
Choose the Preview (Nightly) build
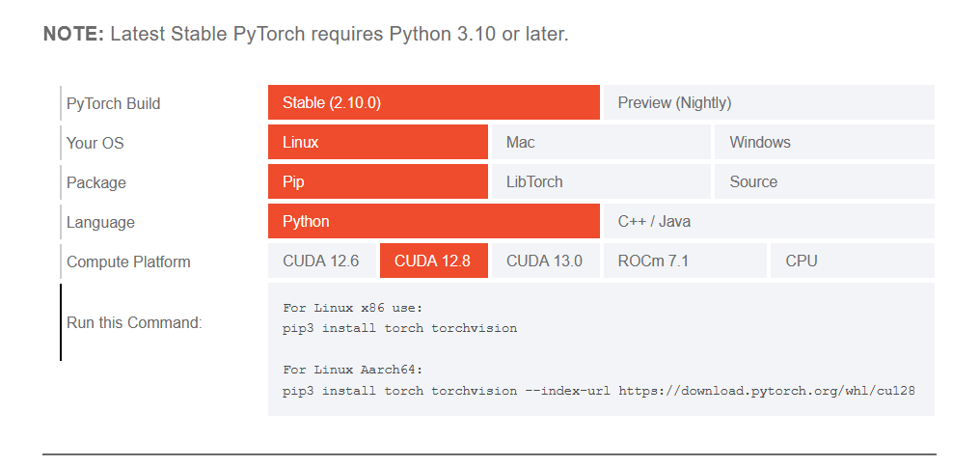[768, 102]
